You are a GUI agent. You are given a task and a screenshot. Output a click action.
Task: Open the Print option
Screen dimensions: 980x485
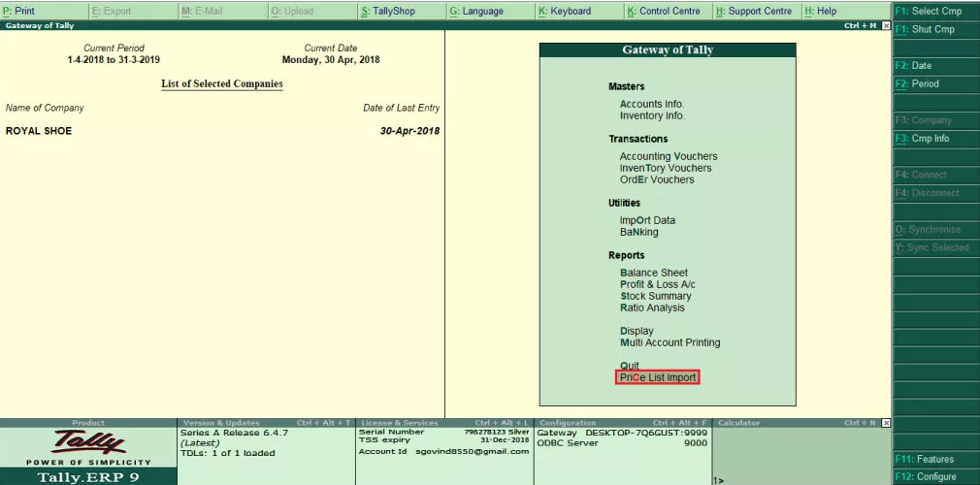(45, 12)
